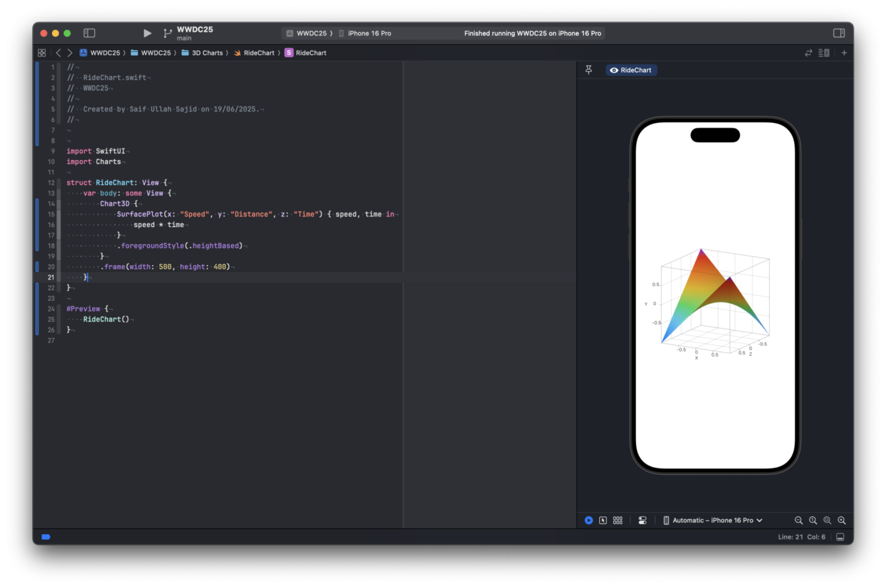Screen dimensions: 886x588
Task: Pin the RideChart preview
Action: click(x=589, y=70)
